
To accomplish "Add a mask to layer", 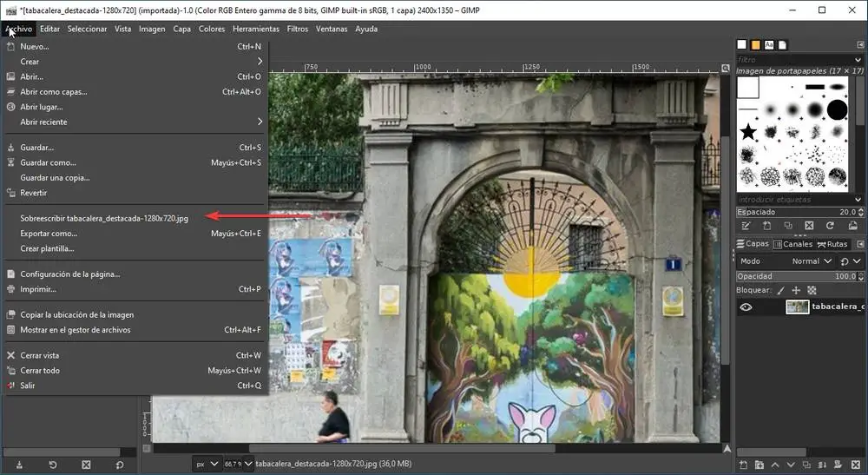I will click(x=838, y=465).
